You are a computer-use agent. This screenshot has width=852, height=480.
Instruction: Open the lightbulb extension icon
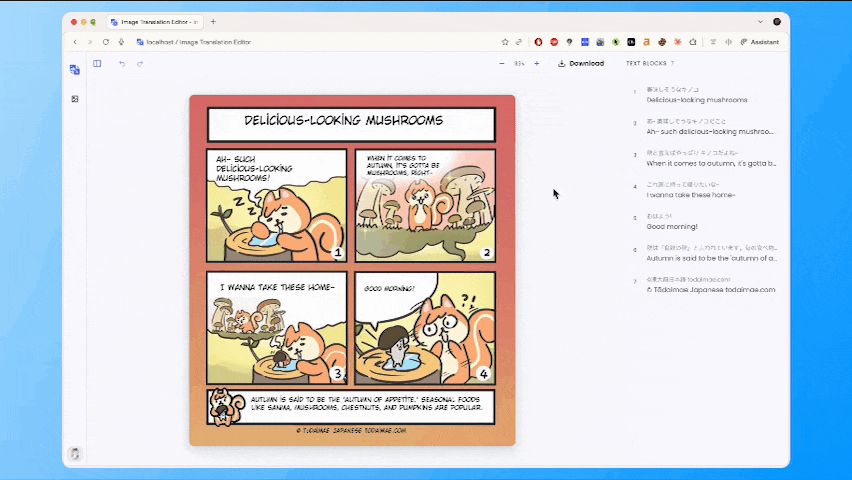tap(569, 42)
